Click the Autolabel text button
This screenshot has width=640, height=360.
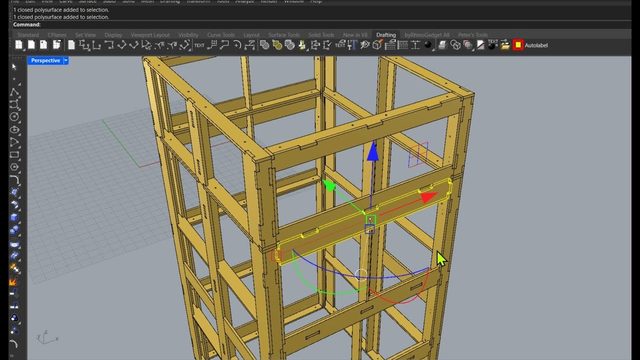(x=536, y=45)
